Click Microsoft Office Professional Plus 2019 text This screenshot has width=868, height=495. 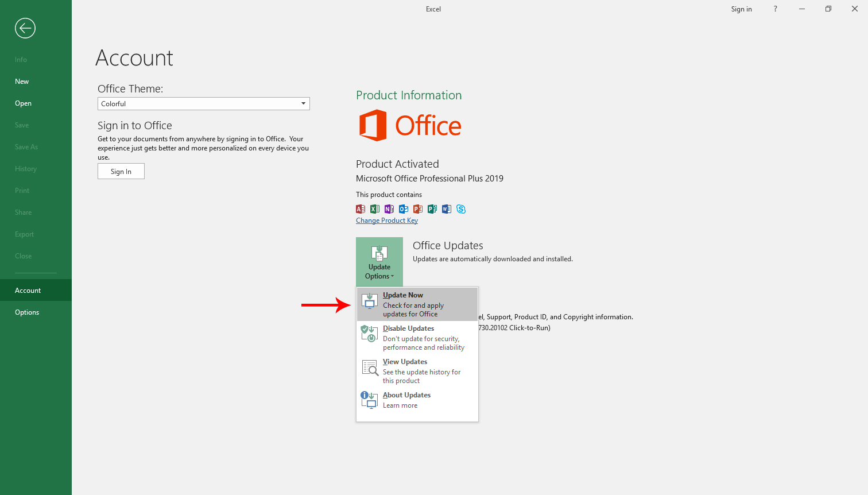coord(429,179)
